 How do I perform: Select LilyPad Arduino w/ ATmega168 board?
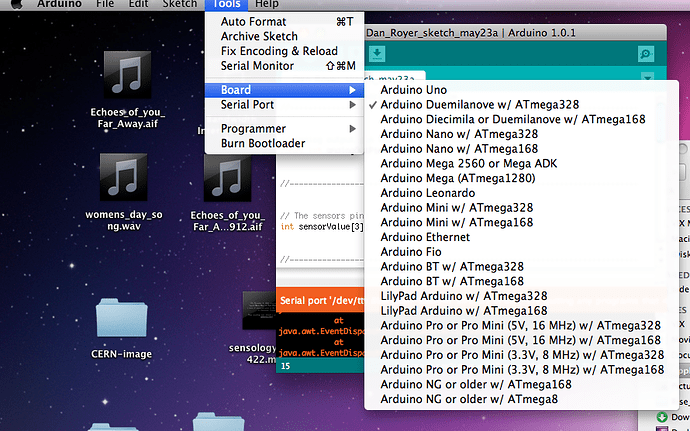point(522,311)
